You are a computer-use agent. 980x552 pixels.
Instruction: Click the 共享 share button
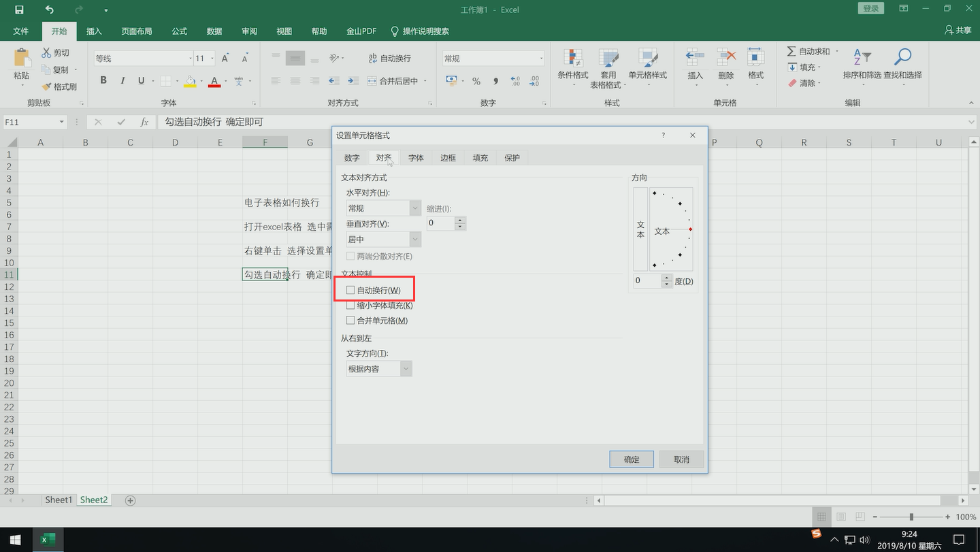pyautogui.click(x=959, y=31)
